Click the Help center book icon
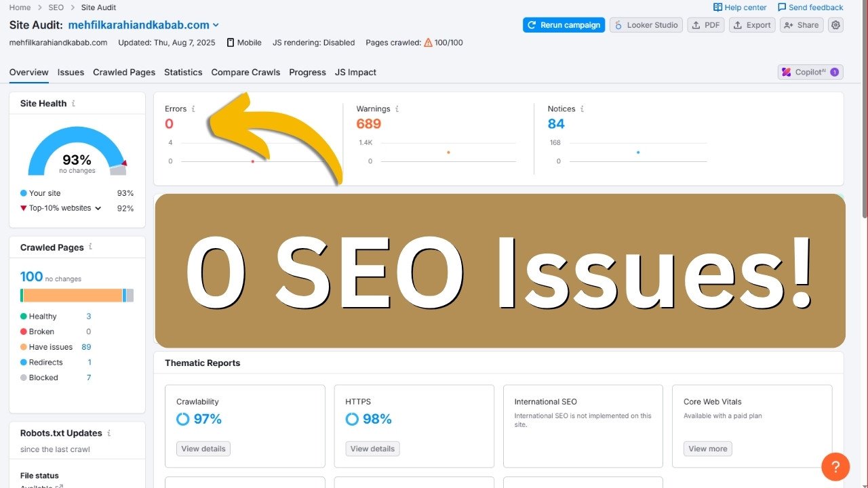 tap(717, 7)
